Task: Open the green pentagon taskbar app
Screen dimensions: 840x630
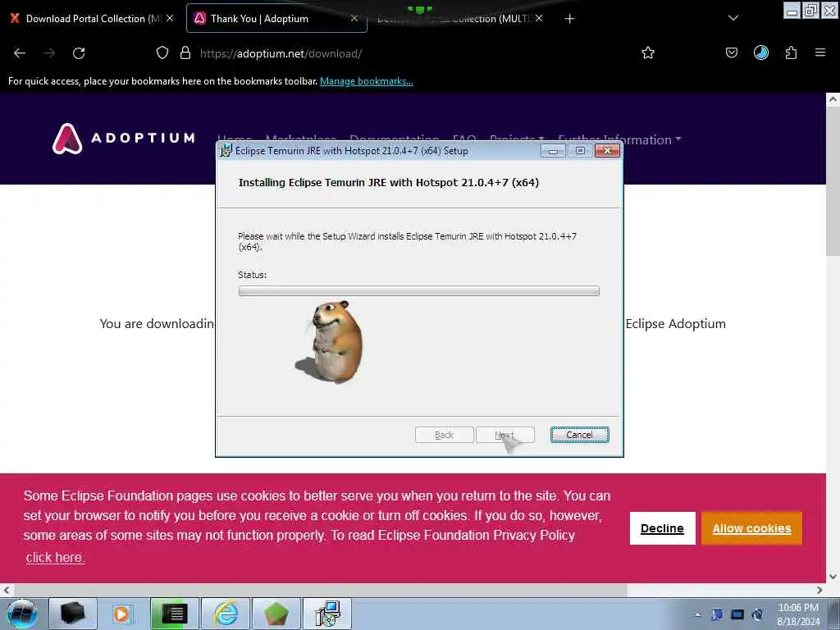Action: 276,614
